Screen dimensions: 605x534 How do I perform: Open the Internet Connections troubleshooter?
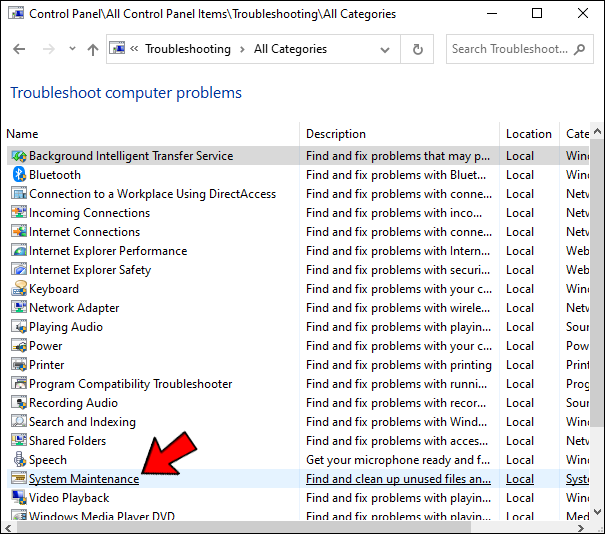click(x=84, y=232)
